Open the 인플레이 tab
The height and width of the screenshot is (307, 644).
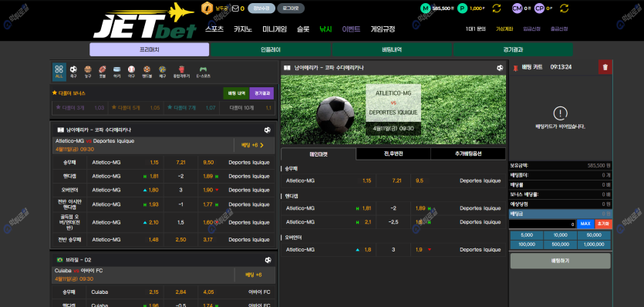tap(270, 49)
